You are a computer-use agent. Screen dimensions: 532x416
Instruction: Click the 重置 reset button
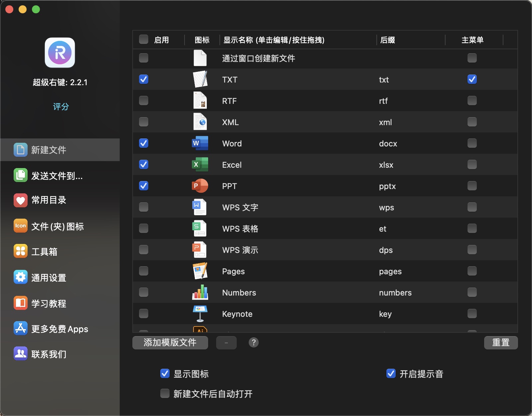click(501, 342)
